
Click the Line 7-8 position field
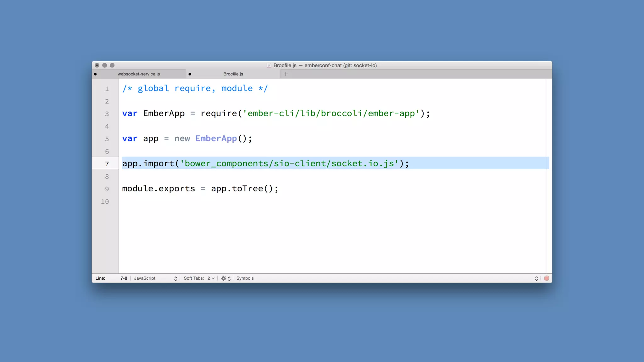pos(124,278)
